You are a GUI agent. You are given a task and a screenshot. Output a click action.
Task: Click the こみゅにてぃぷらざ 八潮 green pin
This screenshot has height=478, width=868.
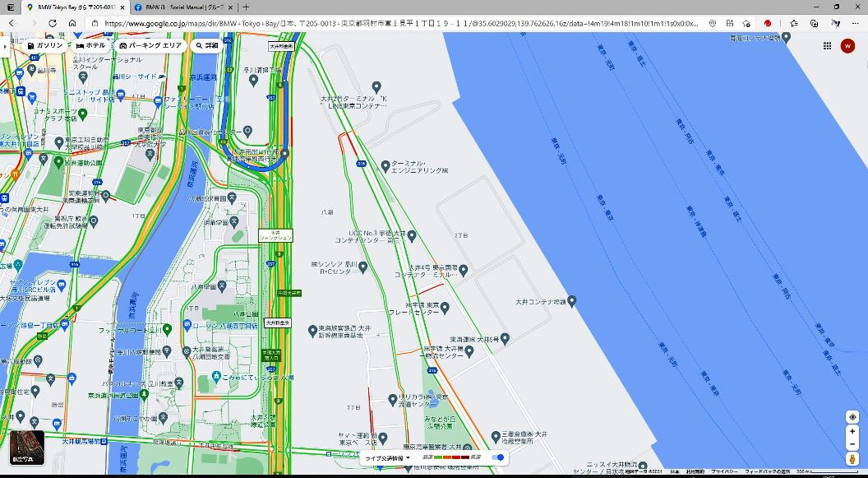coord(216,377)
